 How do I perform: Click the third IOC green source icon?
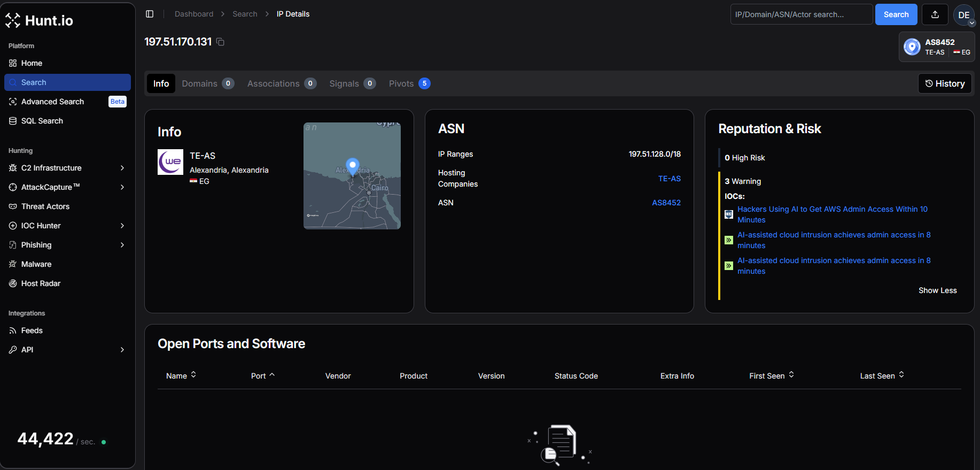[x=729, y=266]
